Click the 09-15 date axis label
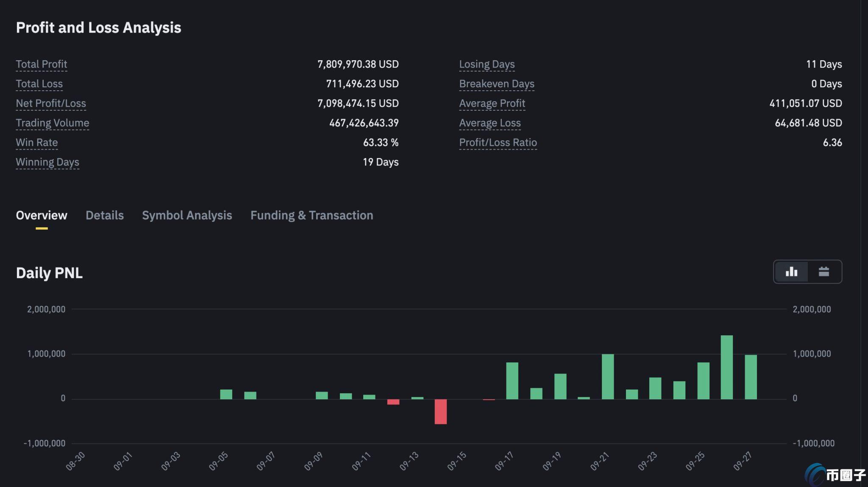The image size is (868, 487). (x=457, y=461)
